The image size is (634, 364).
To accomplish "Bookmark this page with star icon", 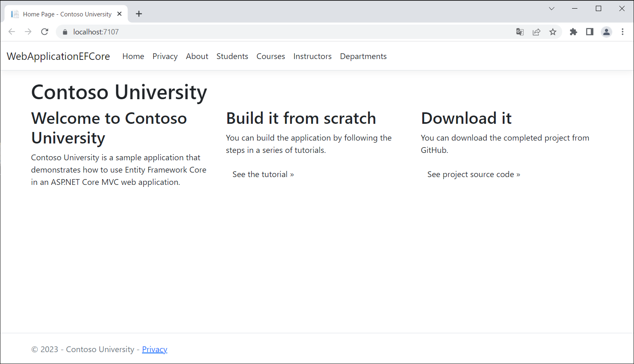I will (x=553, y=32).
